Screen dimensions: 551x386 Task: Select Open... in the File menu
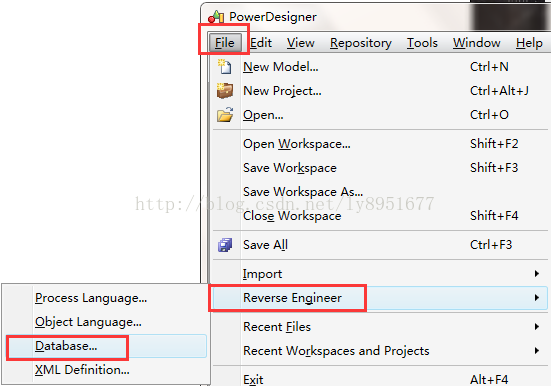380,115
